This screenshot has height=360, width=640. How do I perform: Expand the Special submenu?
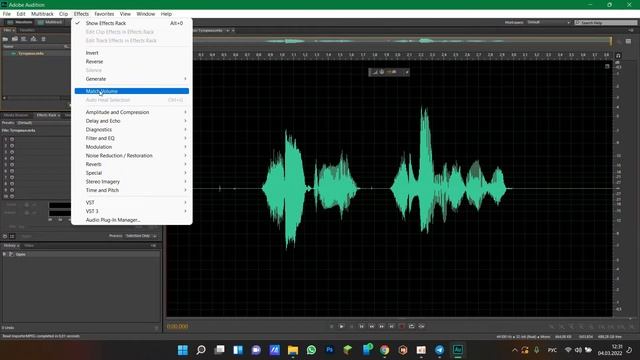tap(131, 173)
